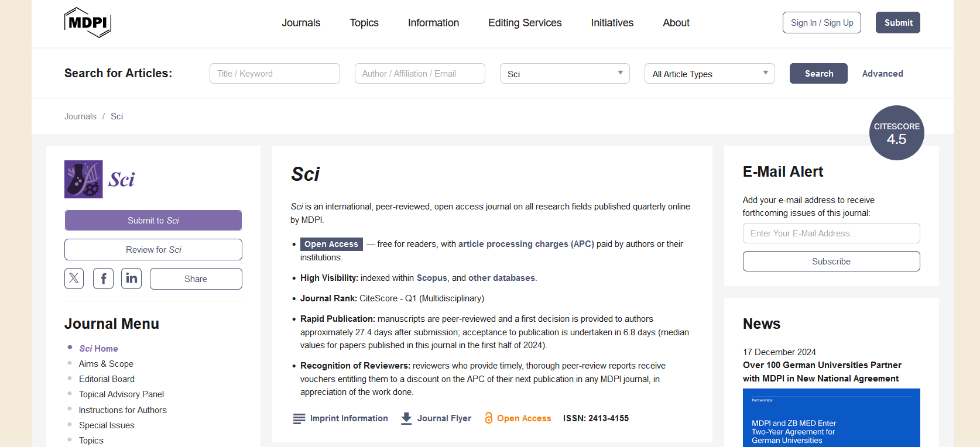Share via the LinkedIn icon
980x447 pixels.
click(x=131, y=278)
